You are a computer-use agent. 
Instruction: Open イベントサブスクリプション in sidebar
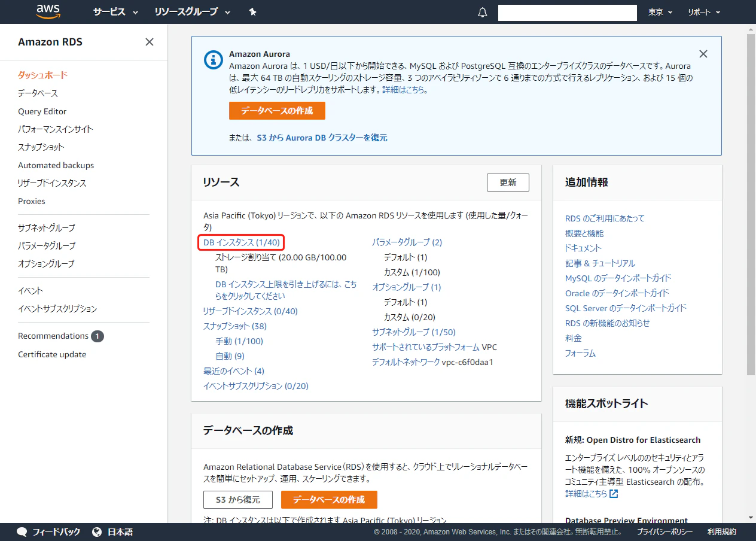(x=57, y=309)
